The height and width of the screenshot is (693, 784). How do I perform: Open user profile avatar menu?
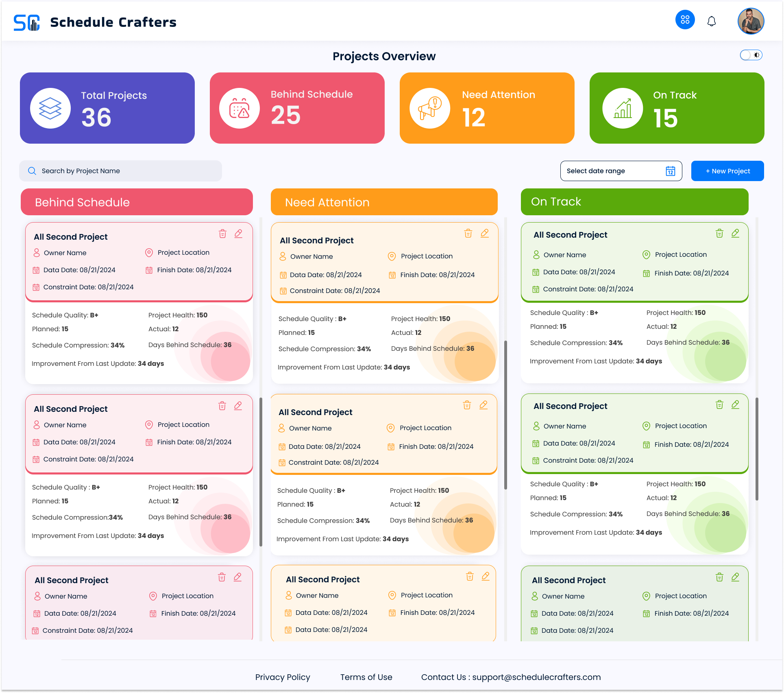pos(751,21)
